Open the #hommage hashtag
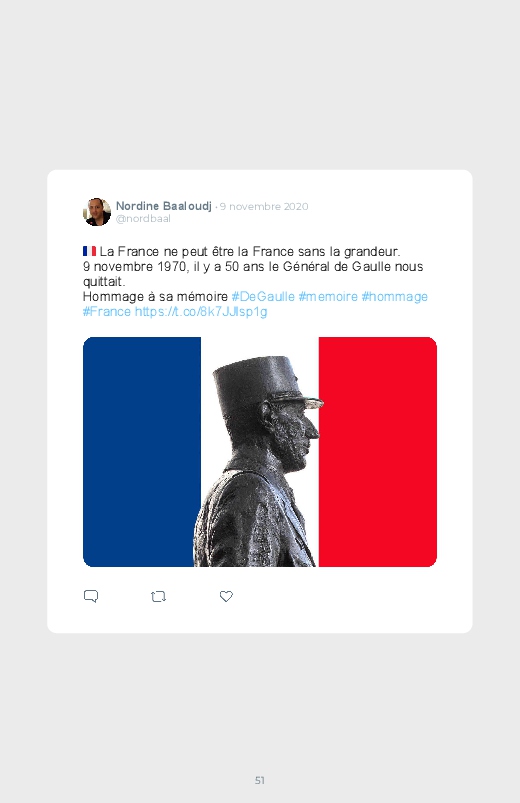 pyautogui.click(x=394, y=297)
